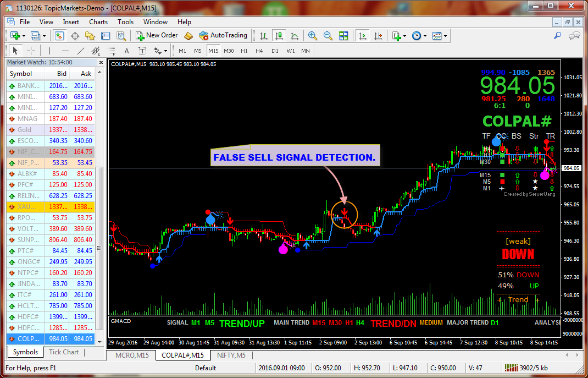Switch to the MCRO,M15 chart tab
Image resolution: width=588 pixels, height=378 pixels.
tap(131, 355)
